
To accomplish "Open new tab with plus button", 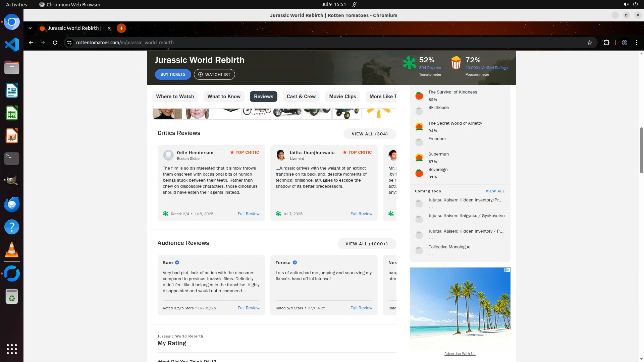I will 121,28.
